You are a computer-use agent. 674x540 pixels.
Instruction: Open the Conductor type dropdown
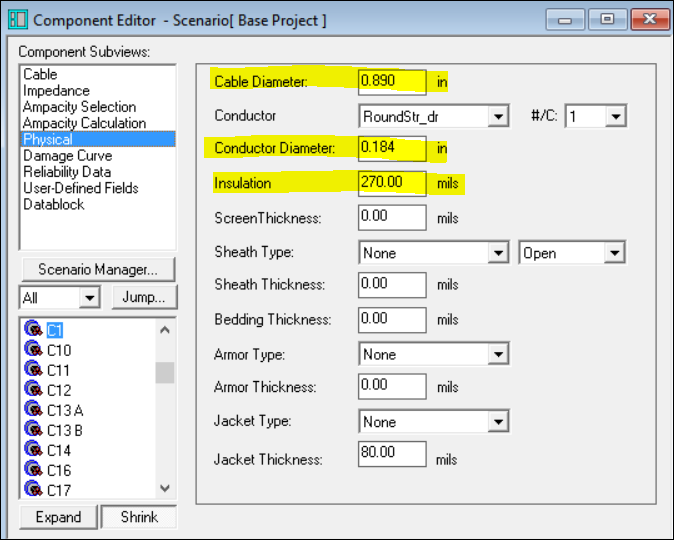[498, 117]
